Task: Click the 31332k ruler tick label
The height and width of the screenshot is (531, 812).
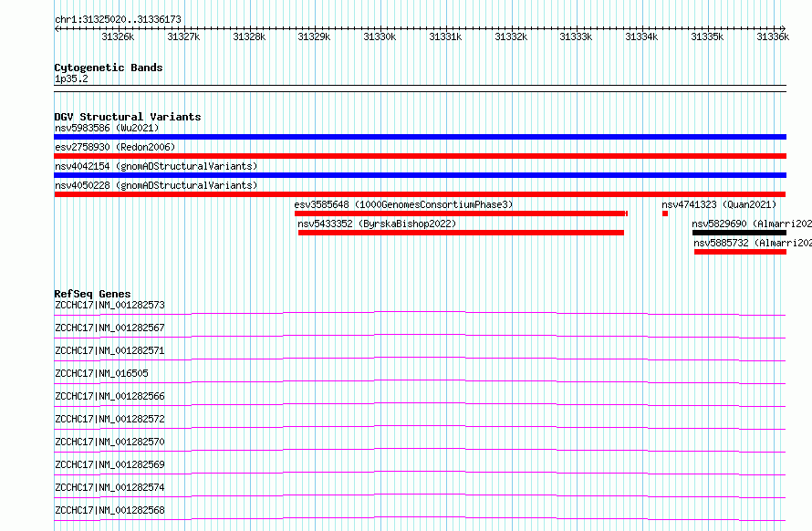Action: click(511, 36)
